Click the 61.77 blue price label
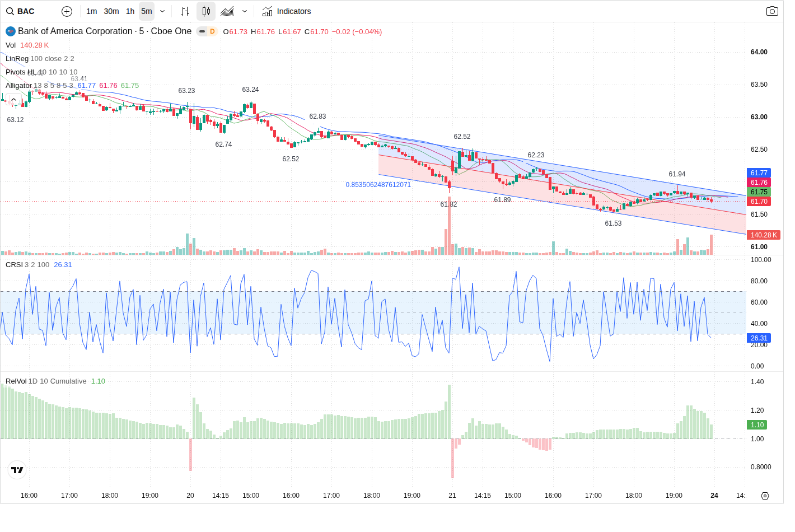The image size is (795, 532). pyautogui.click(x=759, y=173)
